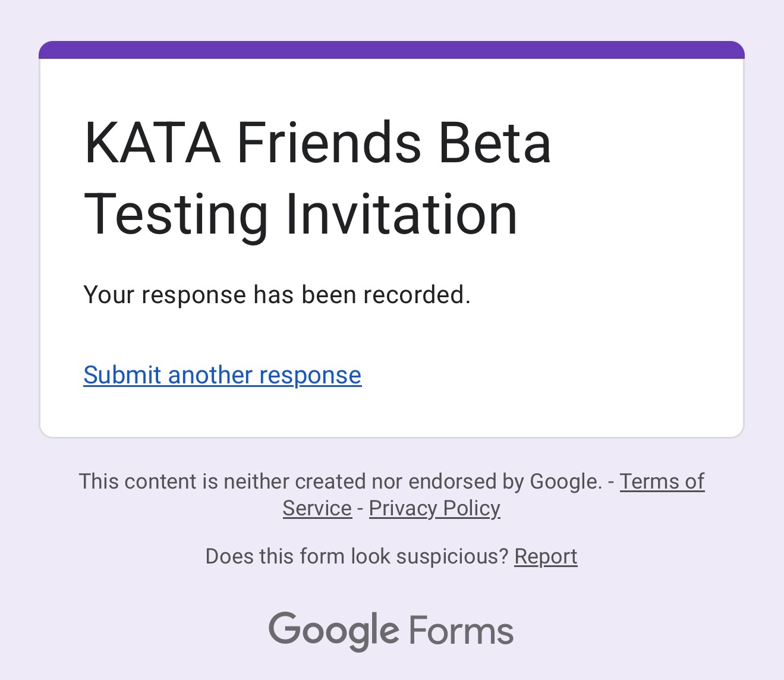This screenshot has width=784, height=680.
Task: Click the Report link for suspicious forms
Action: click(x=546, y=556)
